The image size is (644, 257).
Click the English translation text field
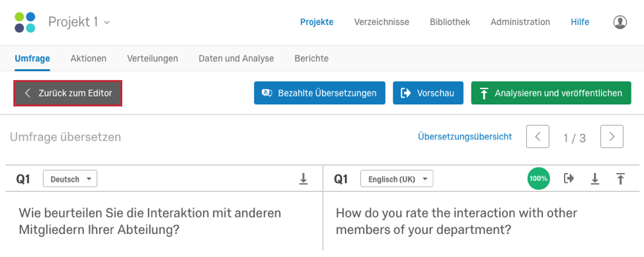point(481,222)
